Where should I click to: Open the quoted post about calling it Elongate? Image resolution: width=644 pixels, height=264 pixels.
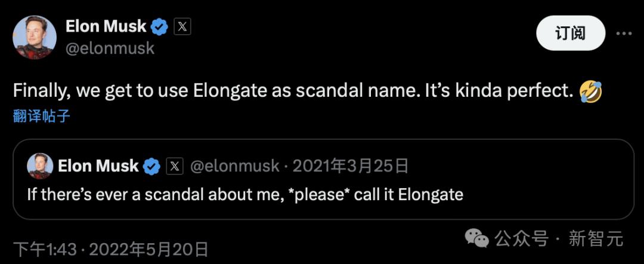tap(245, 194)
